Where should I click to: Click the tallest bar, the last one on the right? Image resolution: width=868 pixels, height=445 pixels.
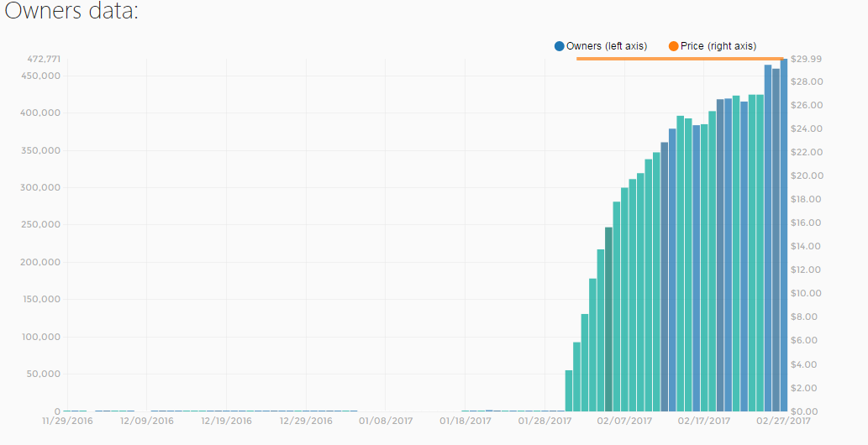click(784, 235)
